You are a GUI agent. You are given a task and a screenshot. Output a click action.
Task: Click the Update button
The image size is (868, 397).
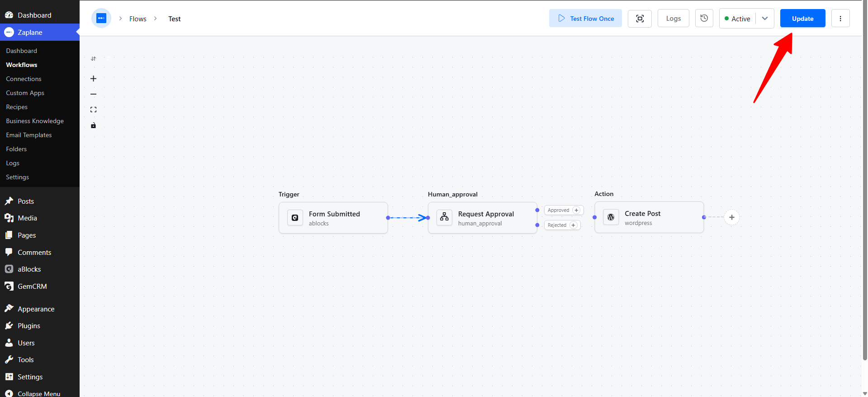click(802, 19)
